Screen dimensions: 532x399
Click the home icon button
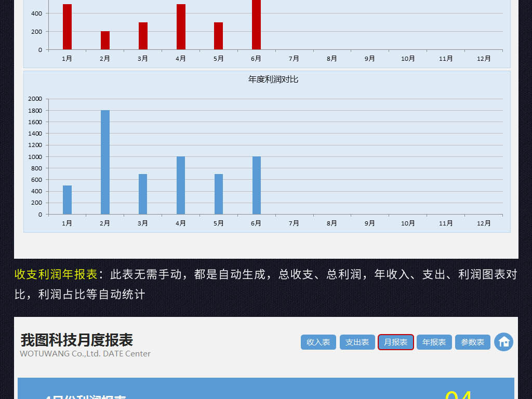(x=503, y=342)
